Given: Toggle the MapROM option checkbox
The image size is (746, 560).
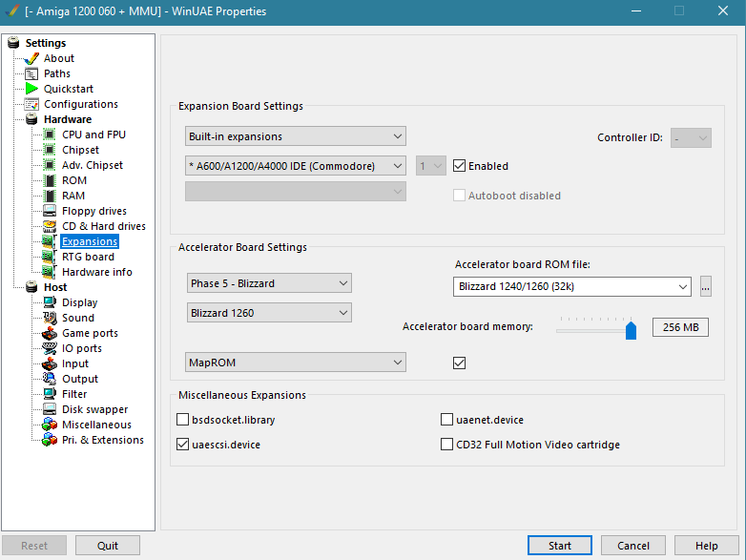Looking at the screenshot, I should pos(459,363).
